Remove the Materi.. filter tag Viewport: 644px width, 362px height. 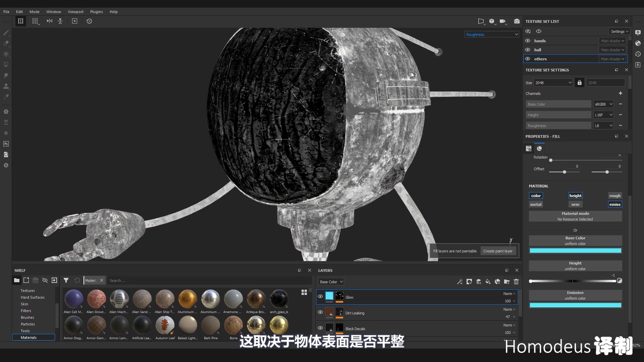coord(102,281)
